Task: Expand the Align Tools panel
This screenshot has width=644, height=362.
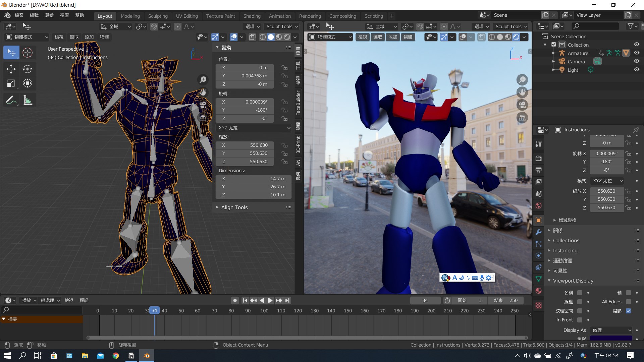Action: [234, 207]
